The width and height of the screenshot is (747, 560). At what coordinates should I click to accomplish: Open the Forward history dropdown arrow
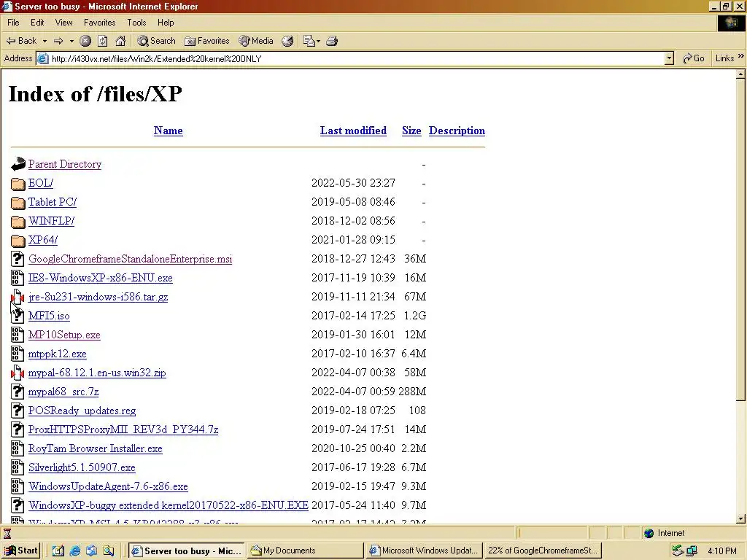(71, 41)
